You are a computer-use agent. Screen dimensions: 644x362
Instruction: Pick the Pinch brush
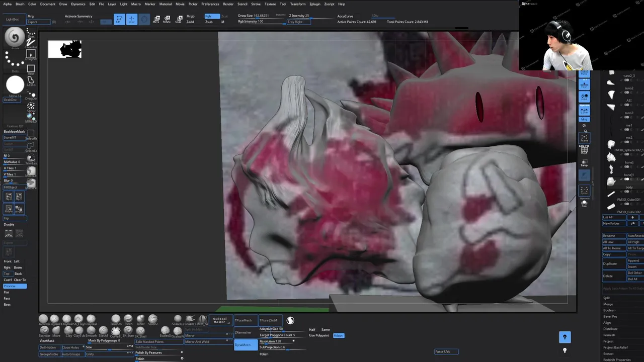tap(128, 319)
